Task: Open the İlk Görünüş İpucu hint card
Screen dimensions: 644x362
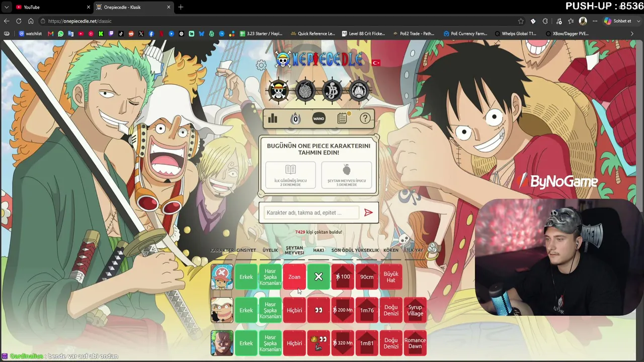Action: [291, 175]
